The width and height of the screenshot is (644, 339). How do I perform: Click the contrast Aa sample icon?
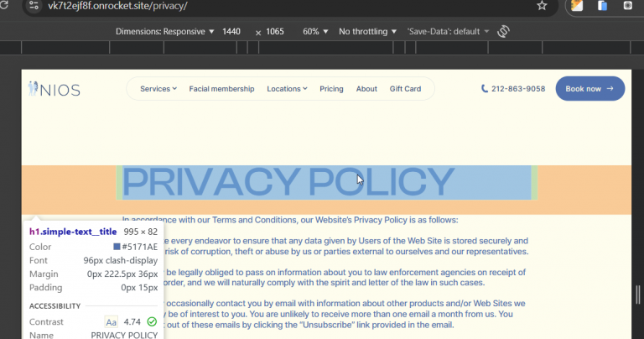click(111, 321)
